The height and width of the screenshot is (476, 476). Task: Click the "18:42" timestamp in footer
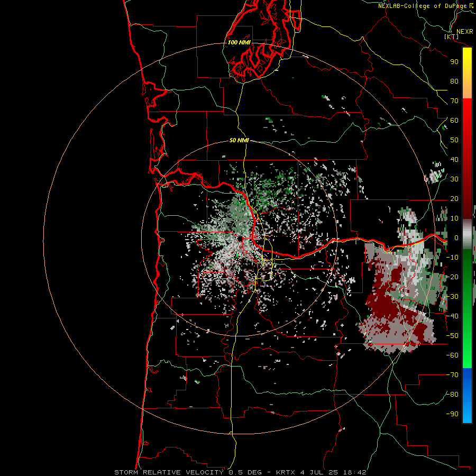click(x=355, y=472)
